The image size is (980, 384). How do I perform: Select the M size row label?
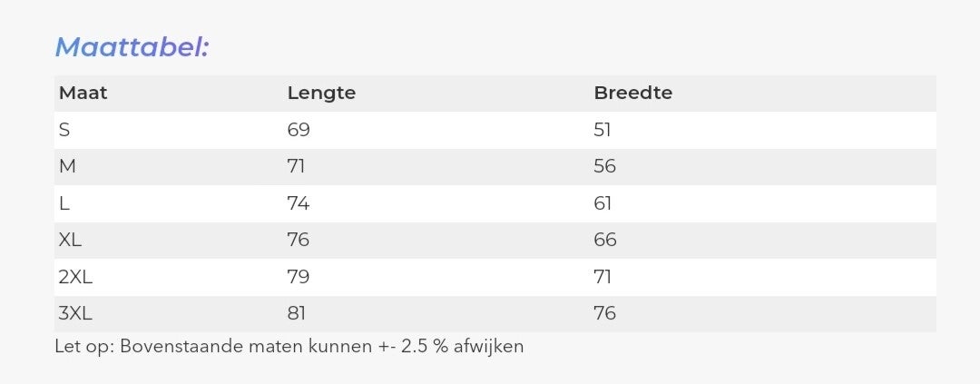pos(66,167)
